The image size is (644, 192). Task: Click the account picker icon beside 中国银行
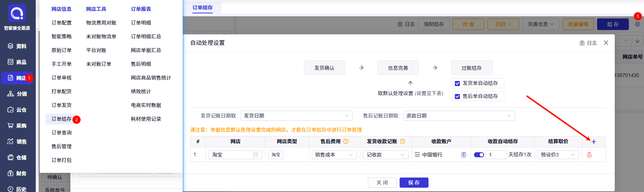(x=464, y=155)
